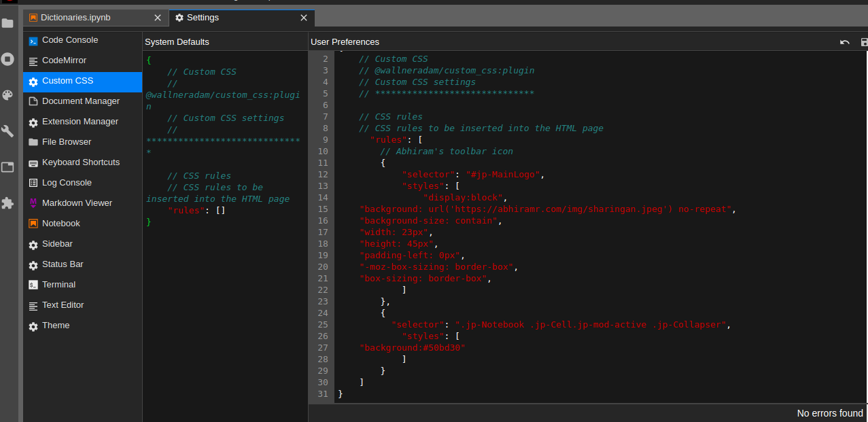
Task: Select Code Console in the settings list
Action: 69,40
